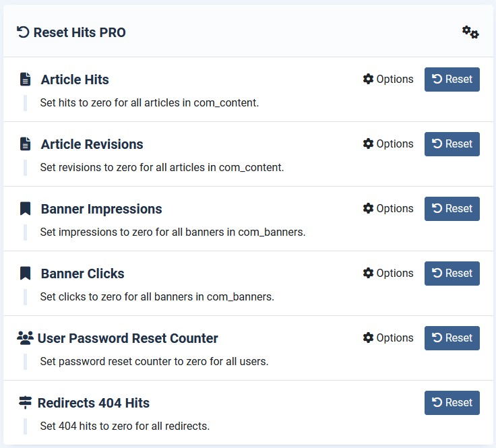This screenshot has height=448, width=496.
Task: Click the Reset Hits PRO undo icon
Action: point(23,32)
